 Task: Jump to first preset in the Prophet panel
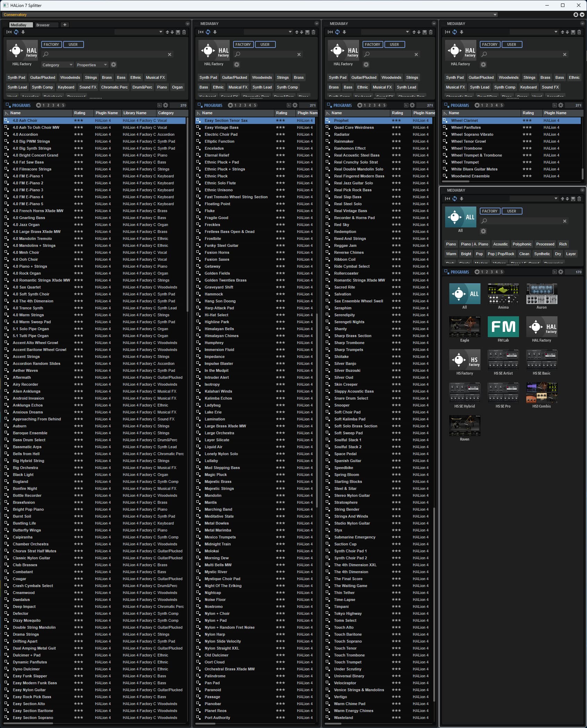pos(330,32)
